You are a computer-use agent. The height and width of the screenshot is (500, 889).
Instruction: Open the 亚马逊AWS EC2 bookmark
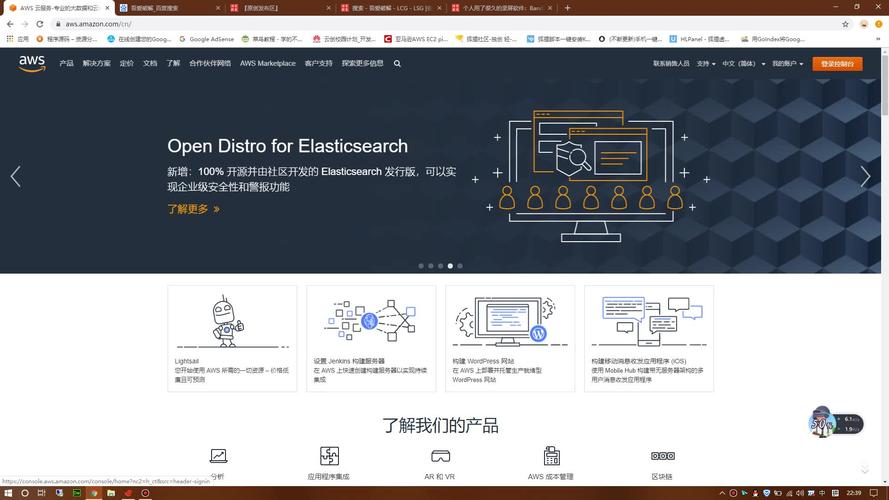(416, 39)
